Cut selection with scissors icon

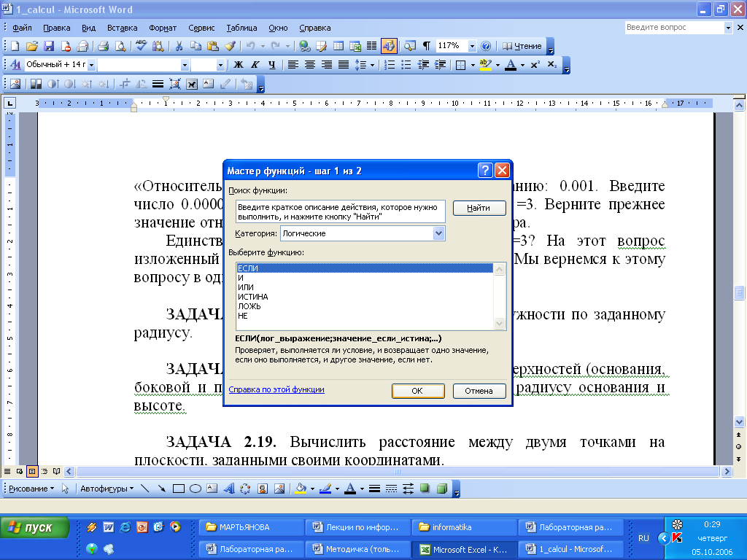click(x=179, y=46)
